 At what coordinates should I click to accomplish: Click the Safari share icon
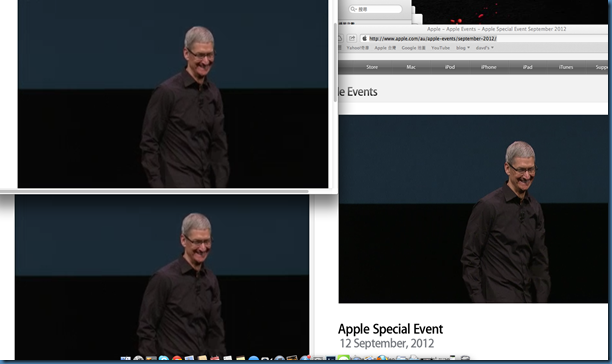point(352,38)
